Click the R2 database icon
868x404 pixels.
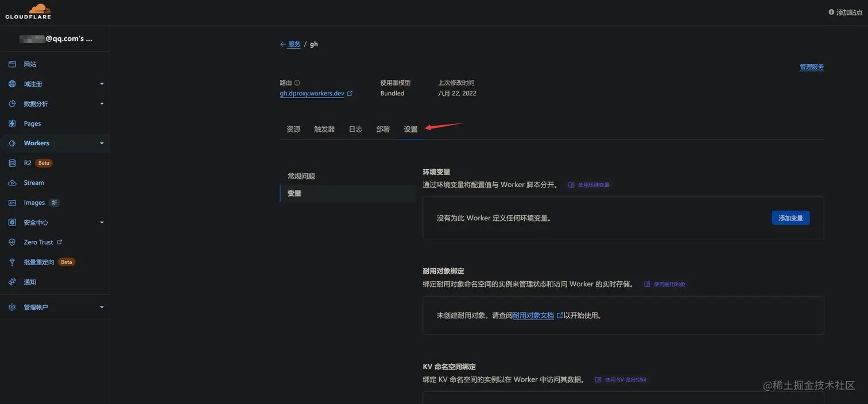click(x=12, y=163)
